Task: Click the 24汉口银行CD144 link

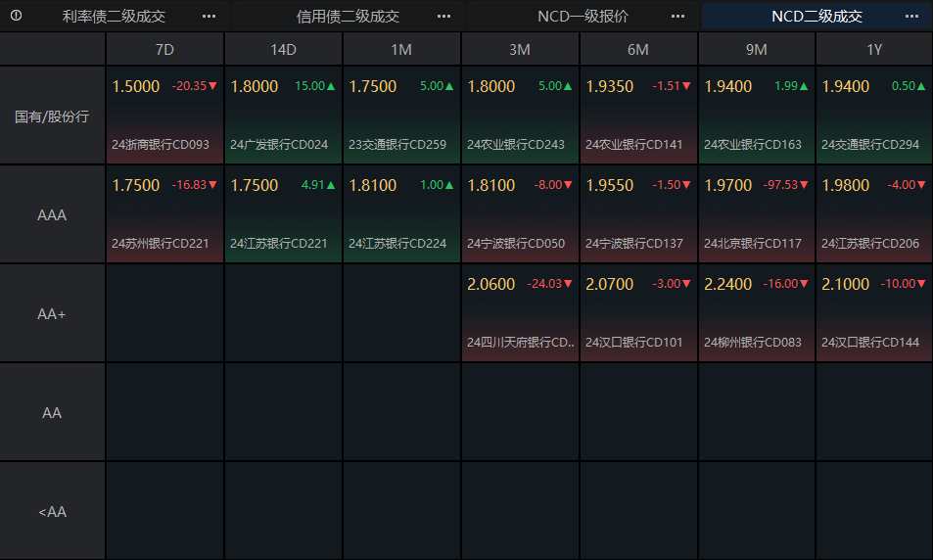Action: 870,343
